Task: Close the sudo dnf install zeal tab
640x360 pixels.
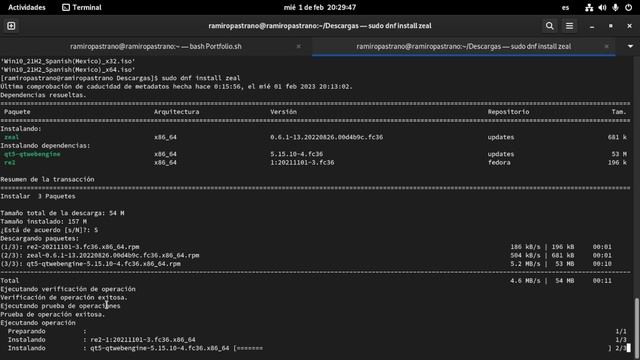Action: [607, 47]
